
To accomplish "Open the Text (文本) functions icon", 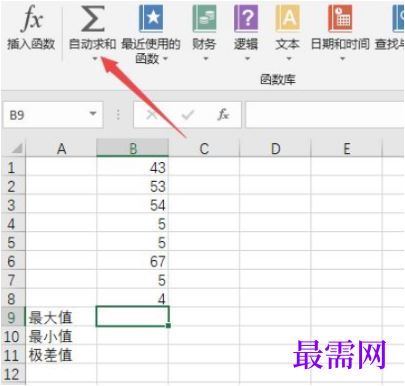I will point(288,18).
